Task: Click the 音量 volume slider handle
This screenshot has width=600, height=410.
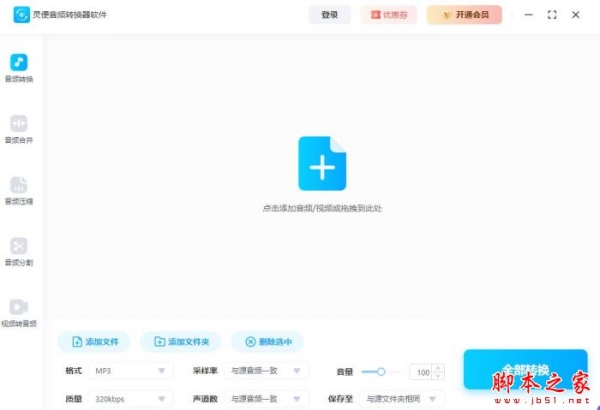Action: [381, 371]
